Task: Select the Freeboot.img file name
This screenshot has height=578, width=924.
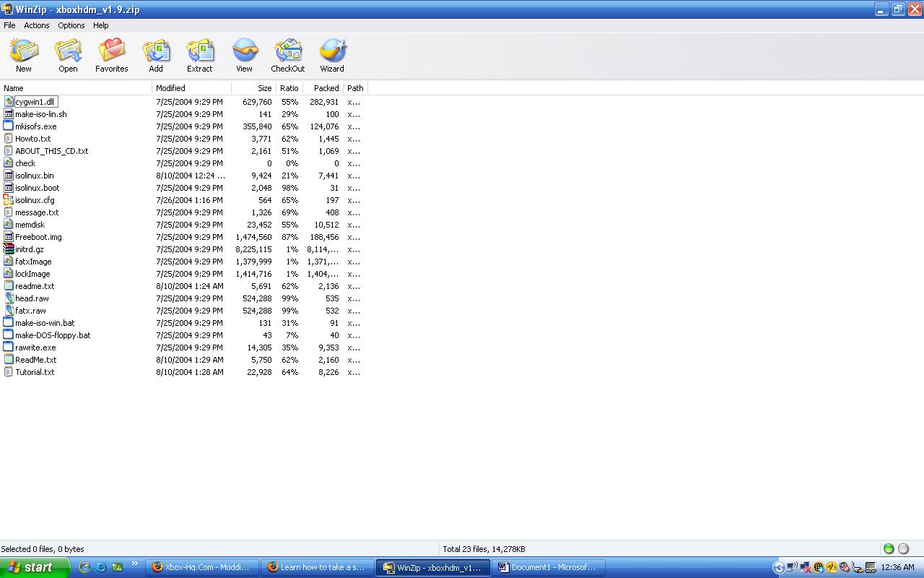Action: [39, 237]
